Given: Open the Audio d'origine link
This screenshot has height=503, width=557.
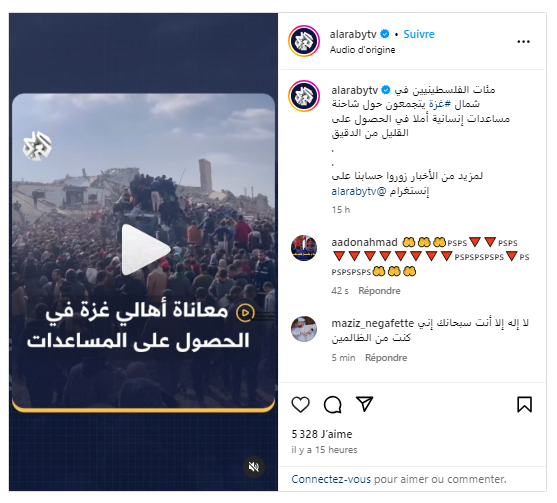Looking at the screenshot, I should 362,50.
